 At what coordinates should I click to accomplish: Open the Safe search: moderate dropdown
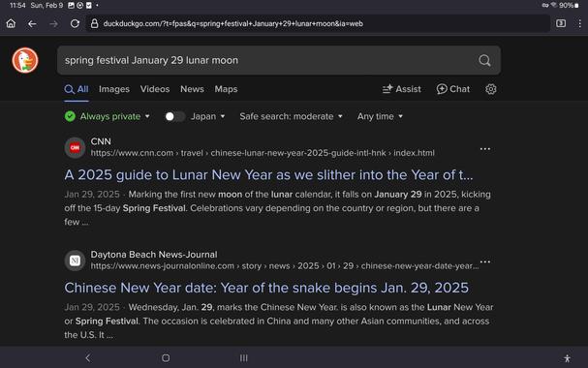[291, 116]
